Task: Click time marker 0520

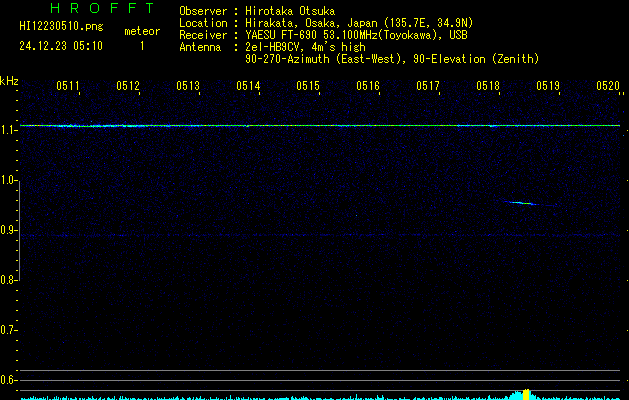Action: [x=608, y=86]
